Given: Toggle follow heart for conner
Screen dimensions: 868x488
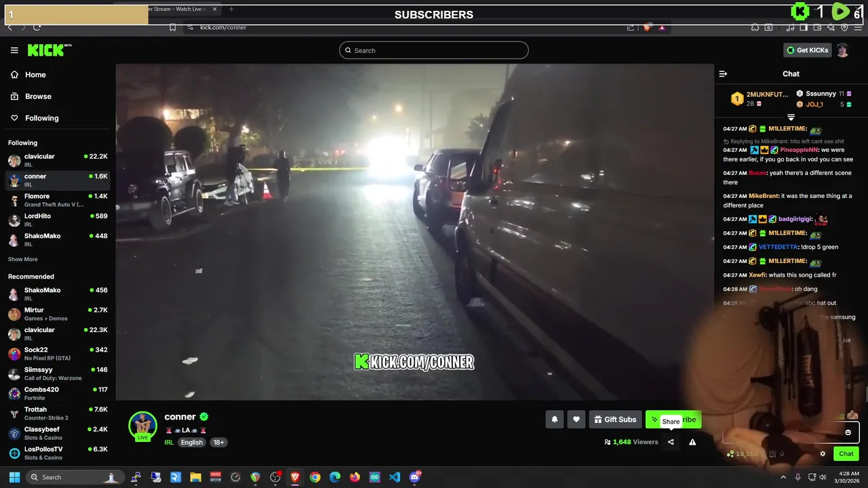Looking at the screenshot, I should click(x=576, y=420).
